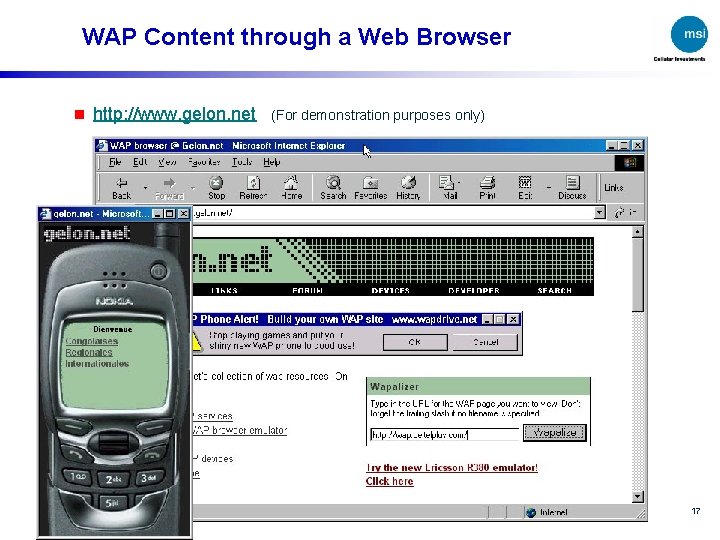The height and width of the screenshot is (540, 720).
Task: Select Regionales on the phone screen
Action: coord(89,353)
